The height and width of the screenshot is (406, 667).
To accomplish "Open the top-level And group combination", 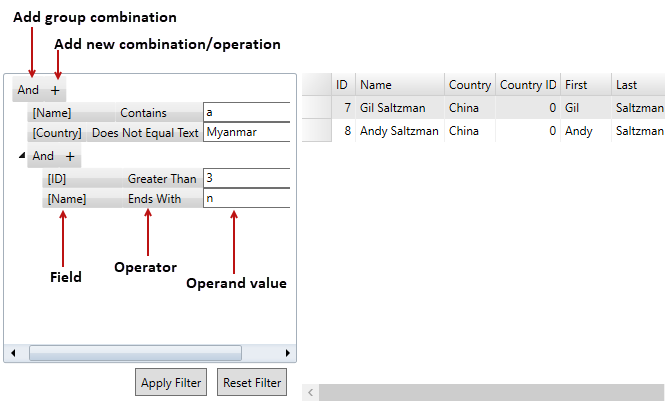I will (x=28, y=90).
